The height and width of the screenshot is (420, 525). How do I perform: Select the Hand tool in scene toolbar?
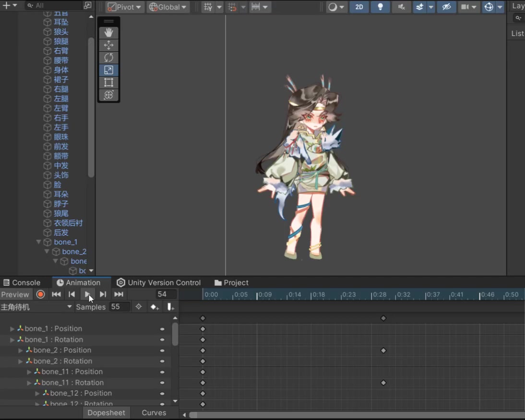click(108, 33)
